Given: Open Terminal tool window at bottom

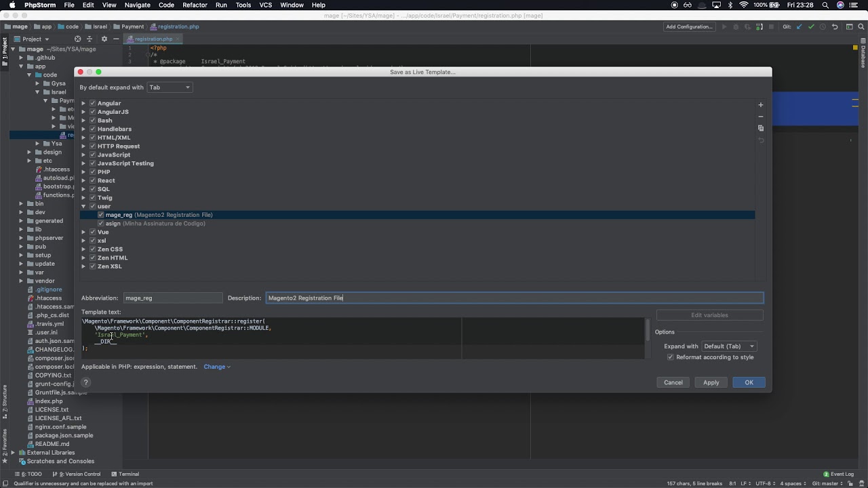Looking at the screenshot, I should coord(125,474).
